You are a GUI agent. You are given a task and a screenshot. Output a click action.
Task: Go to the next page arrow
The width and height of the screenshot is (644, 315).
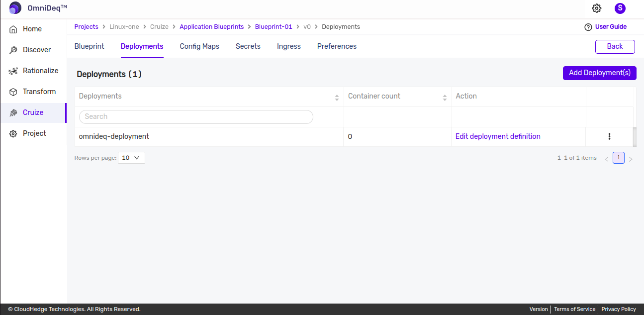pyautogui.click(x=631, y=159)
